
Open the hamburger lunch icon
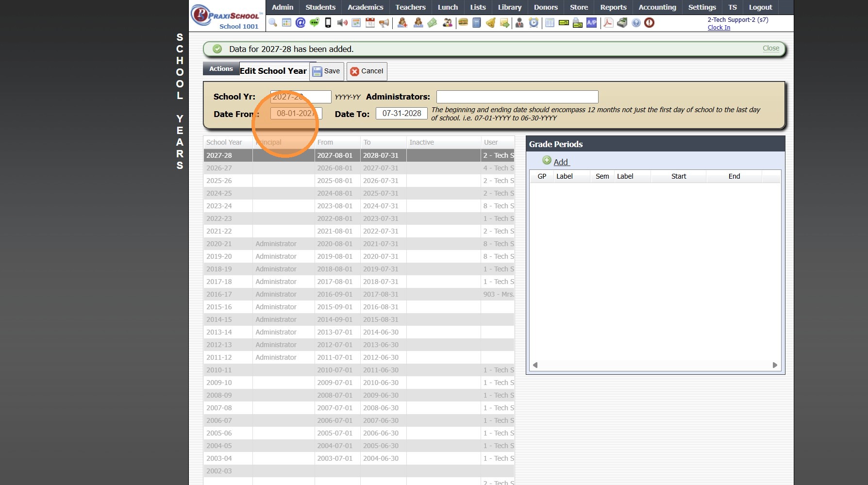pos(463,23)
